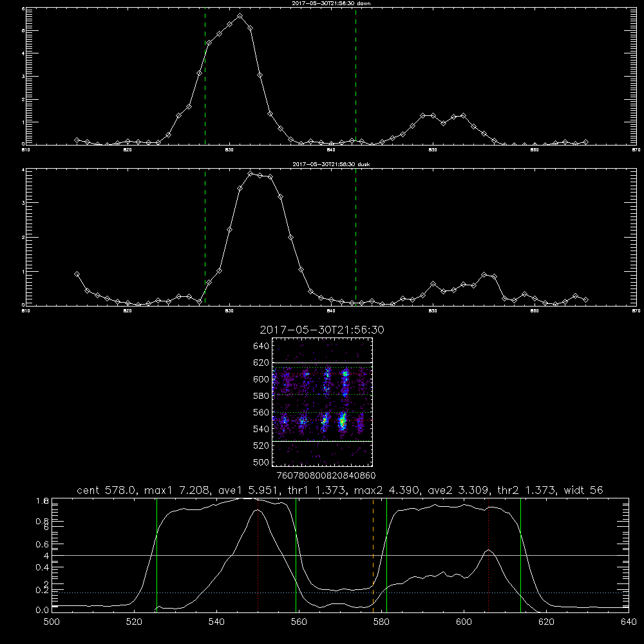This screenshot has height=644, width=644.
Task: Click the large '2017-05-30T21:56:30' title above the image
Action: 322,330
